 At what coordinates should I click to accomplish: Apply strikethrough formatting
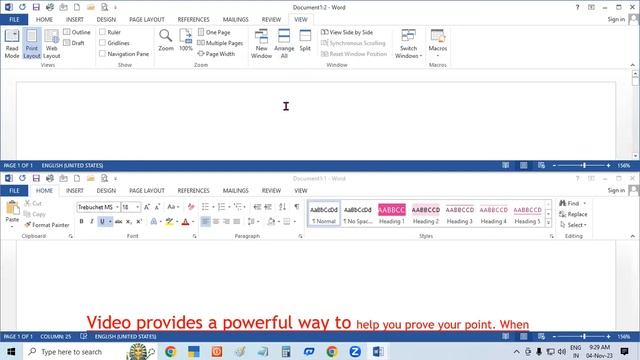(118, 222)
